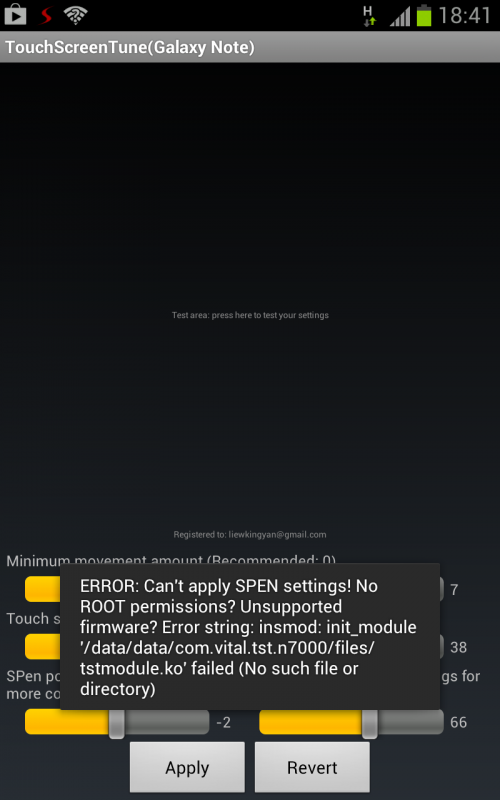Tap the 18:41 clock in status bar
The height and width of the screenshot is (800, 500).
coord(465,15)
